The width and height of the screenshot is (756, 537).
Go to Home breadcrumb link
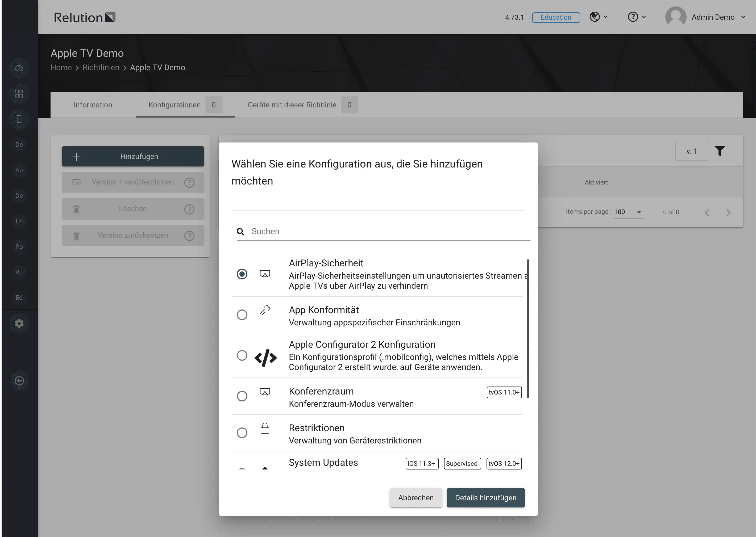(61, 68)
